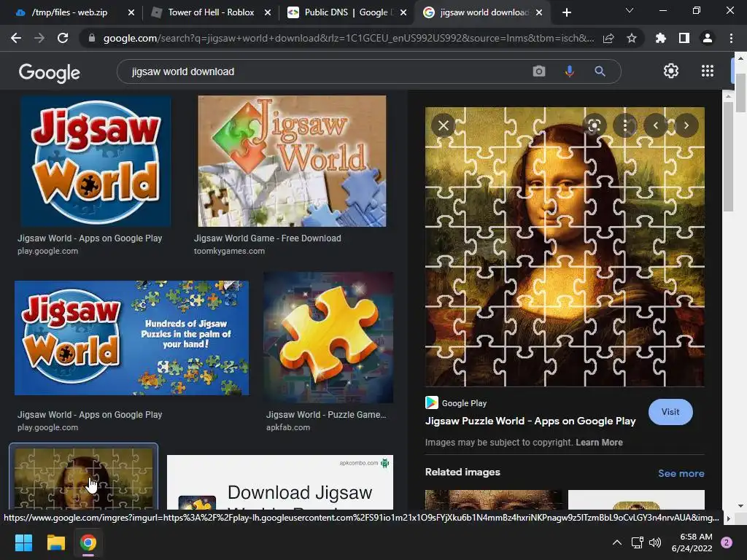Open toomkygames.com Jigsaw World Game result
The height and width of the screenshot is (560, 747).
(267, 244)
